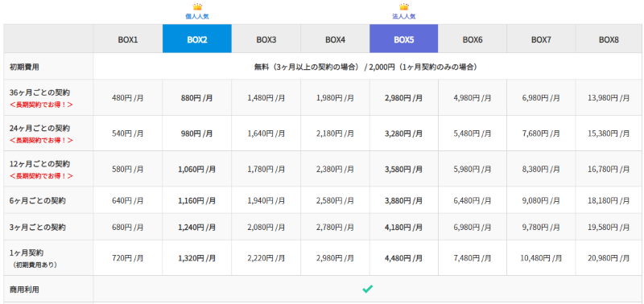Viewport: 644px width, 304px height.
Task: Click the 1,240円 /月 price cell
Action: click(197, 228)
